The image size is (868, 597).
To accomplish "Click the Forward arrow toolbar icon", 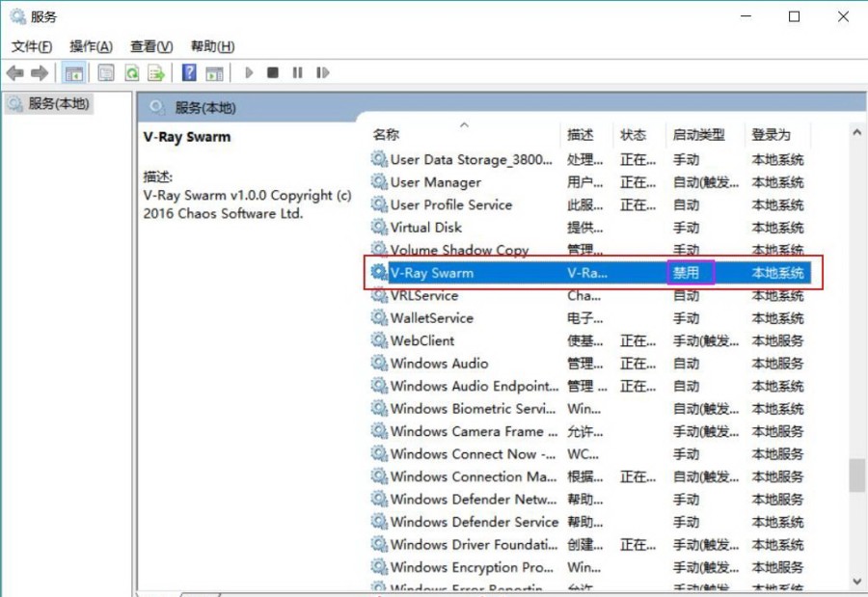I will pyautogui.click(x=40, y=72).
